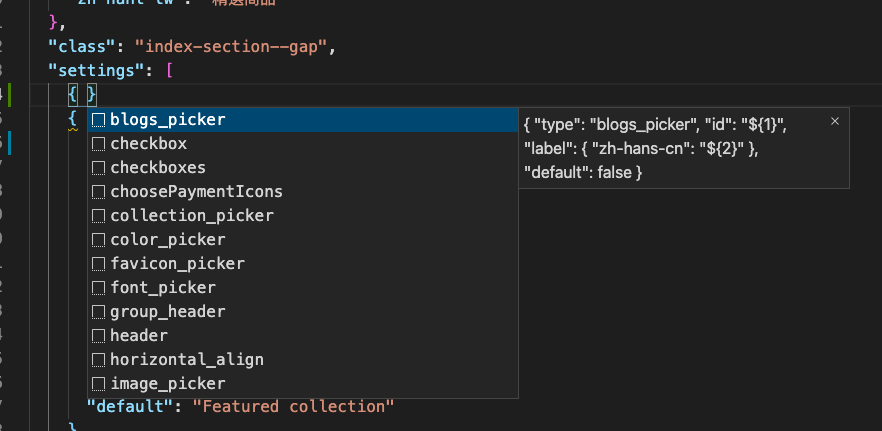Click the snippet icon beside image_picker
882x431 pixels.
tap(98, 384)
